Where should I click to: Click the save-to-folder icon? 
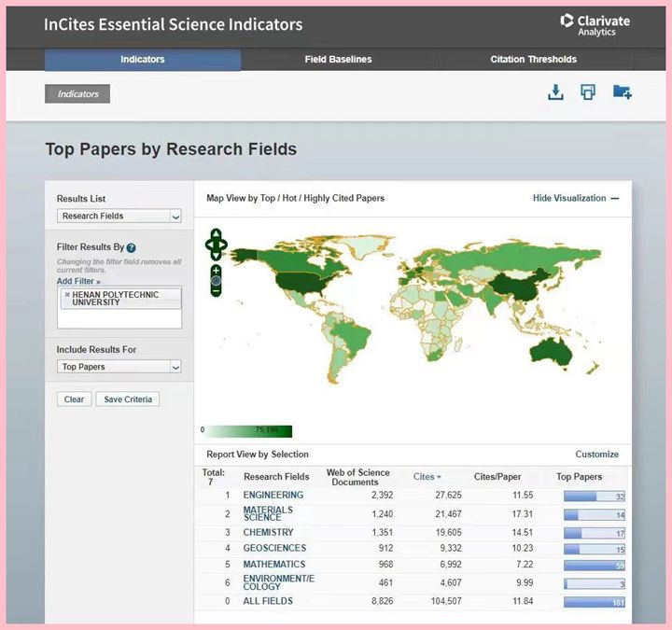click(622, 91)
